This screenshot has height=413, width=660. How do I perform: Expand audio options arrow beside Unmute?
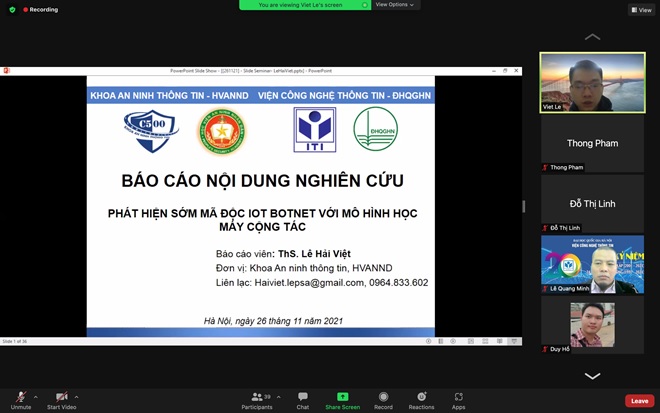(x=36, y=396)
